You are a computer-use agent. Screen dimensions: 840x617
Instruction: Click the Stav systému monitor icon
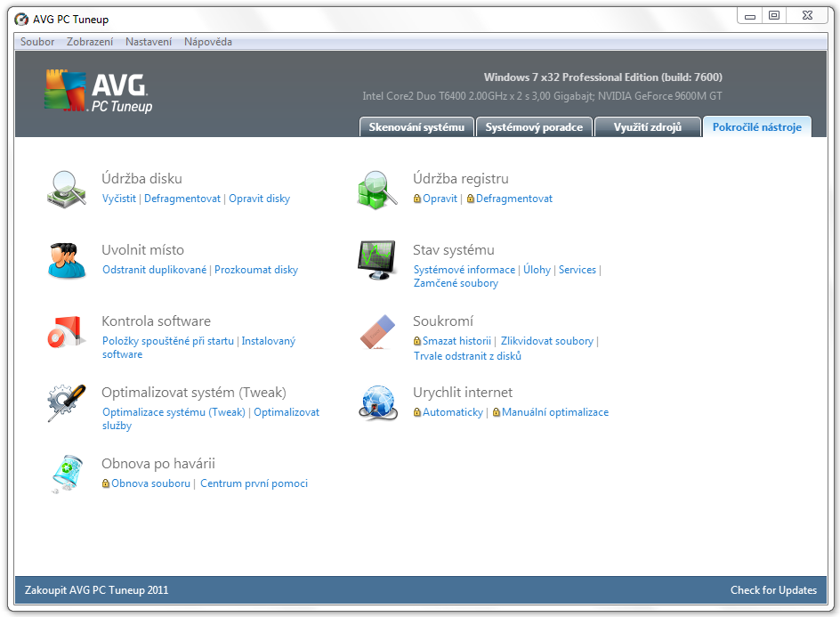[x=377, y=260]
